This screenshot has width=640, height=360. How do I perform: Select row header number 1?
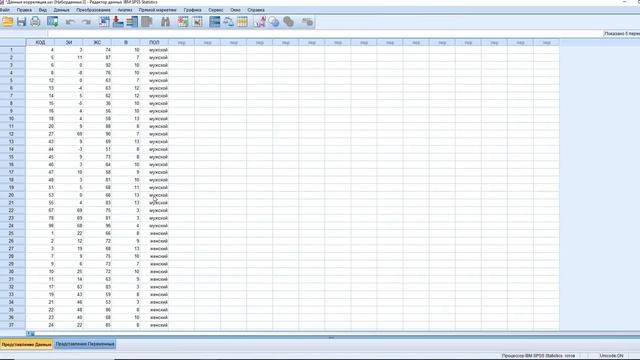click(x=11, y=50)
